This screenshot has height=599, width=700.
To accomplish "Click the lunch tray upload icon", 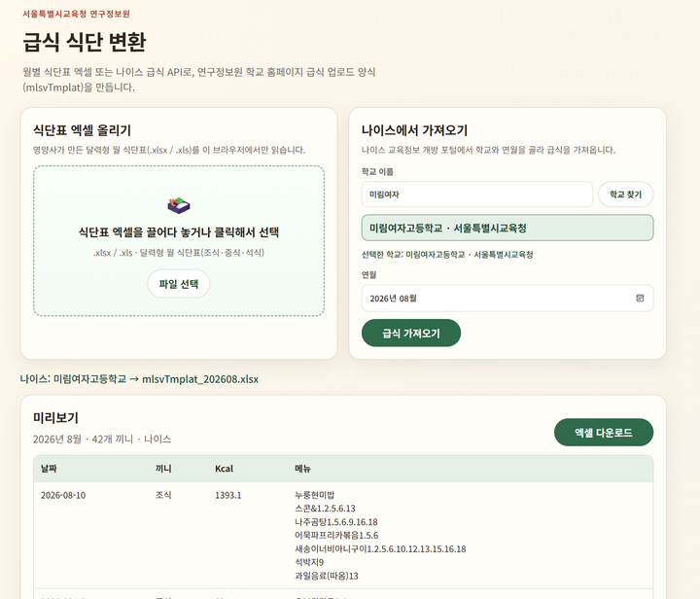I will click(179, 205).
